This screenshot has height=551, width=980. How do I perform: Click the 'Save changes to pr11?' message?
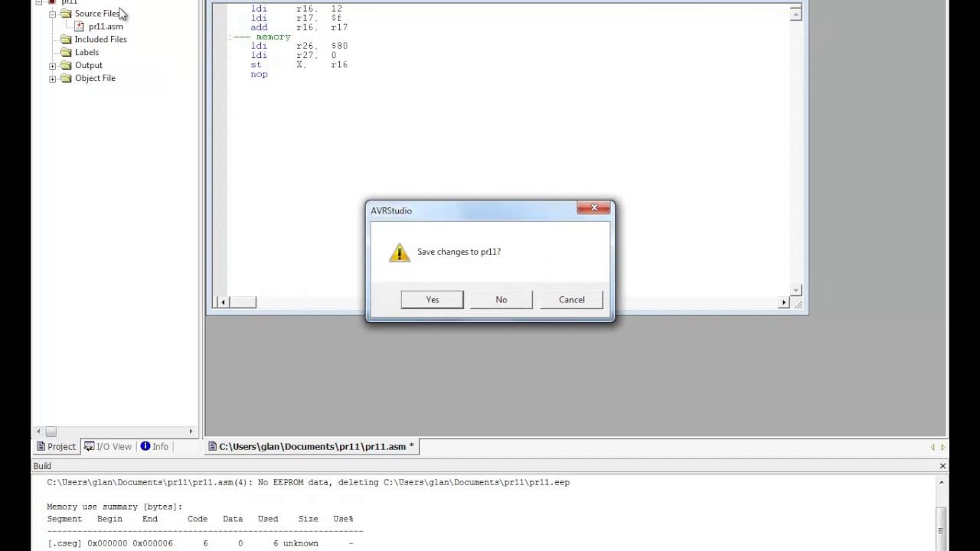459,252
